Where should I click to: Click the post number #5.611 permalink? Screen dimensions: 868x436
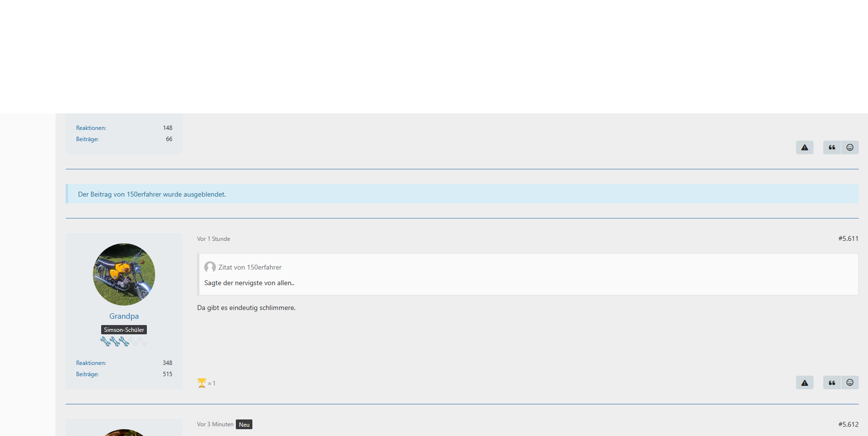[848, 238]
